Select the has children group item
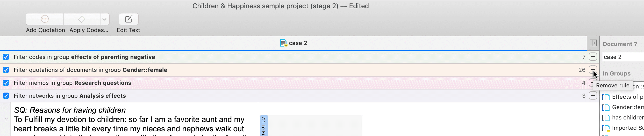644x136 pixels. click(623, 118)
